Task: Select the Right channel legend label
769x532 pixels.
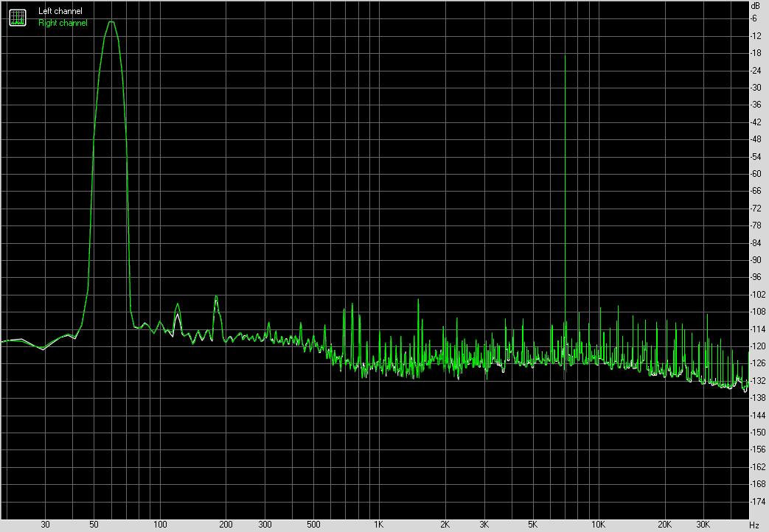Action: [63, 23]
